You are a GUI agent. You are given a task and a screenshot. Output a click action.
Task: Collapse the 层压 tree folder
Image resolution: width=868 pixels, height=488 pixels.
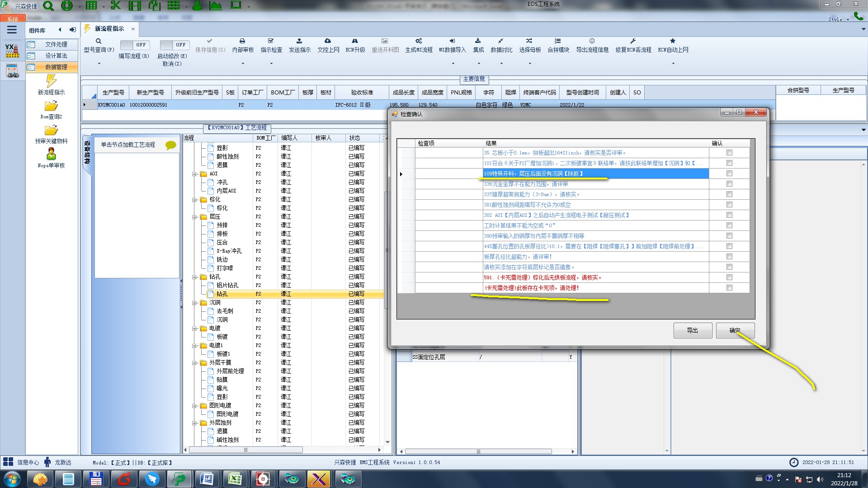[x=194, y=217]
